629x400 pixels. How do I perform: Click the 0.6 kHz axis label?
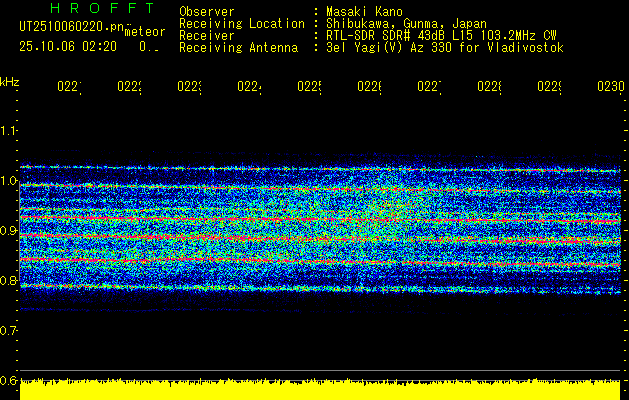(8, 380)
